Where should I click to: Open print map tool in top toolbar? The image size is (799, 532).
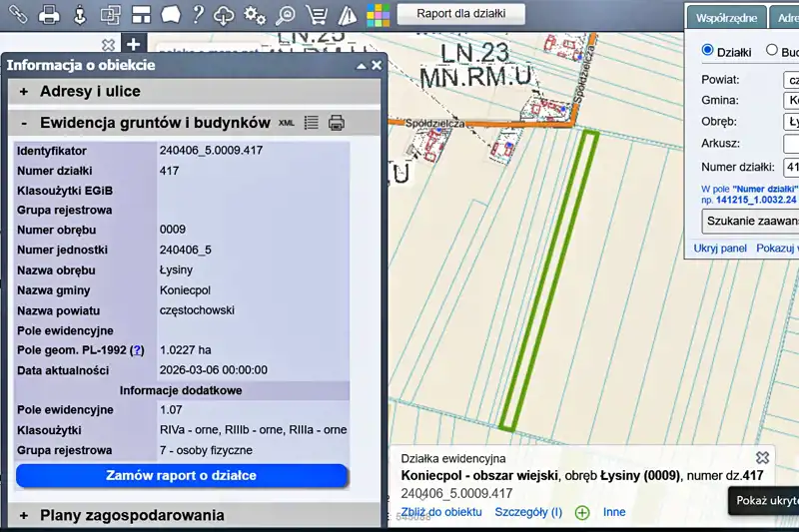tap(50, 14)
